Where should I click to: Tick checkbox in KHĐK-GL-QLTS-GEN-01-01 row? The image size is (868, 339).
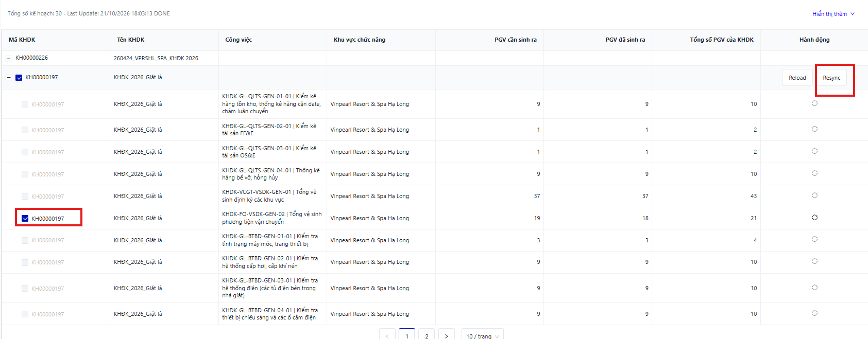point(25,104)
